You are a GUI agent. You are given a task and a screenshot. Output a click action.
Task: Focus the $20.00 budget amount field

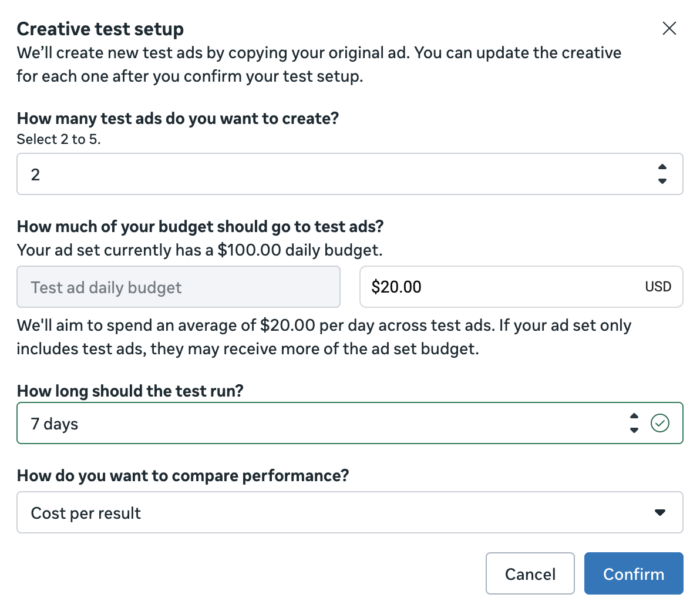[500, 287]
